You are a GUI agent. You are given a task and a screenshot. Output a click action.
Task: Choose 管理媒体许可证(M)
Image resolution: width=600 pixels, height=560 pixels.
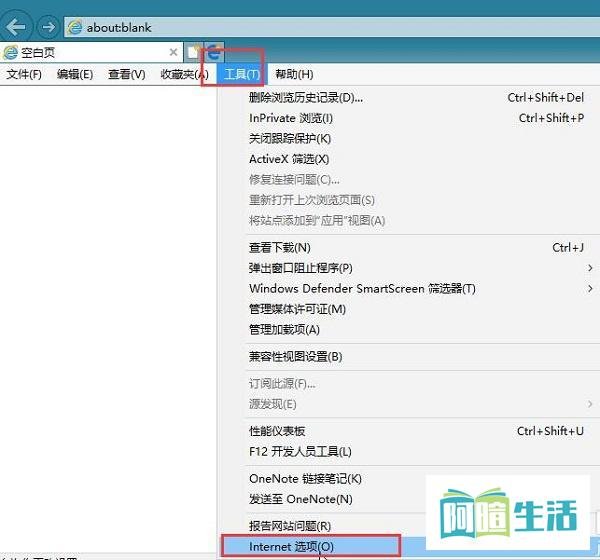[409, 309]
